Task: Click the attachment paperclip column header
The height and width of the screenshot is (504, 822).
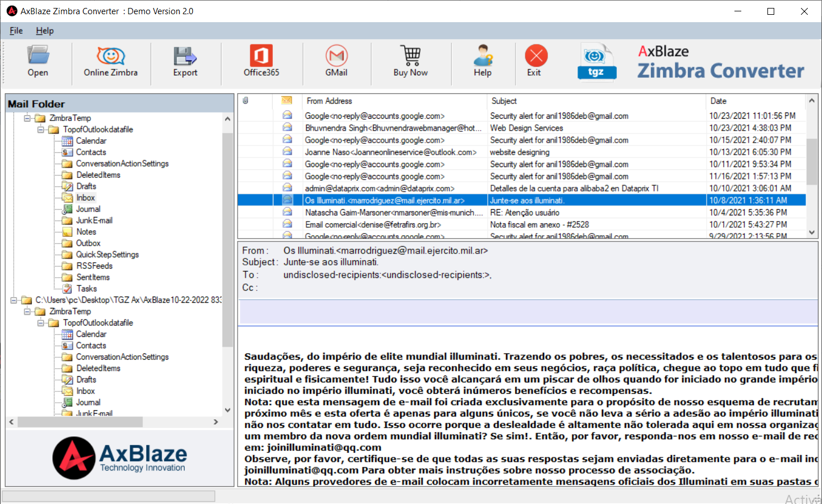Action: pyautogui.click(x=246, y=101)
